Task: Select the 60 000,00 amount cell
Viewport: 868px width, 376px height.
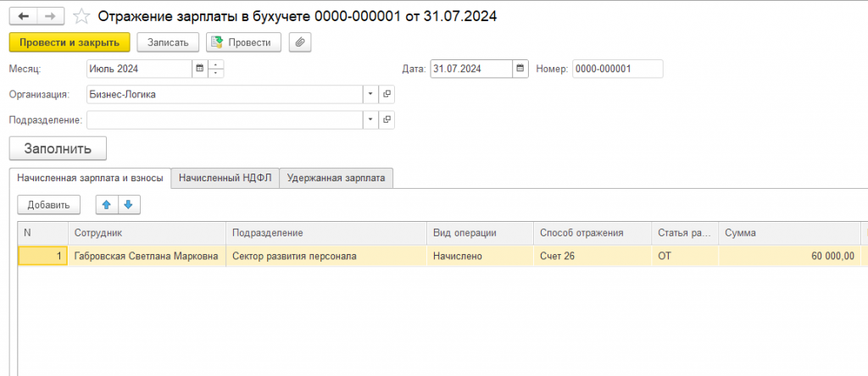Action: pos(789,256)
